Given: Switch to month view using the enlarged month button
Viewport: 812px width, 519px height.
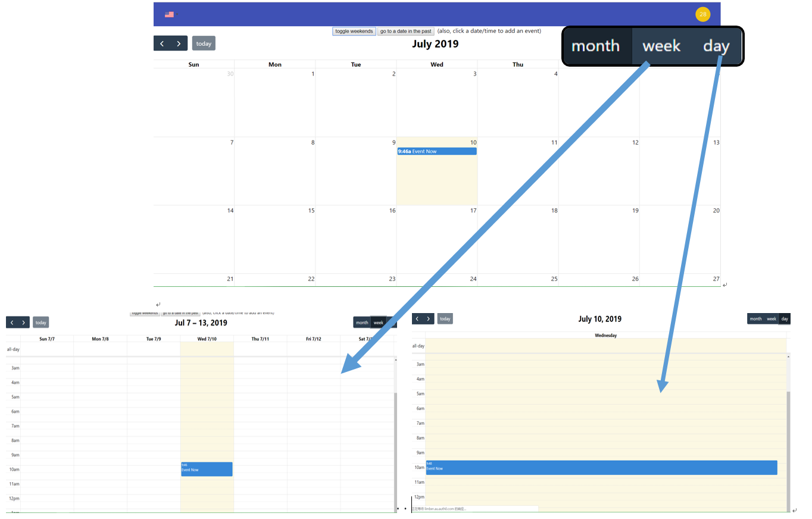Looking at the screenshot, I should click(x=596, y=46).
